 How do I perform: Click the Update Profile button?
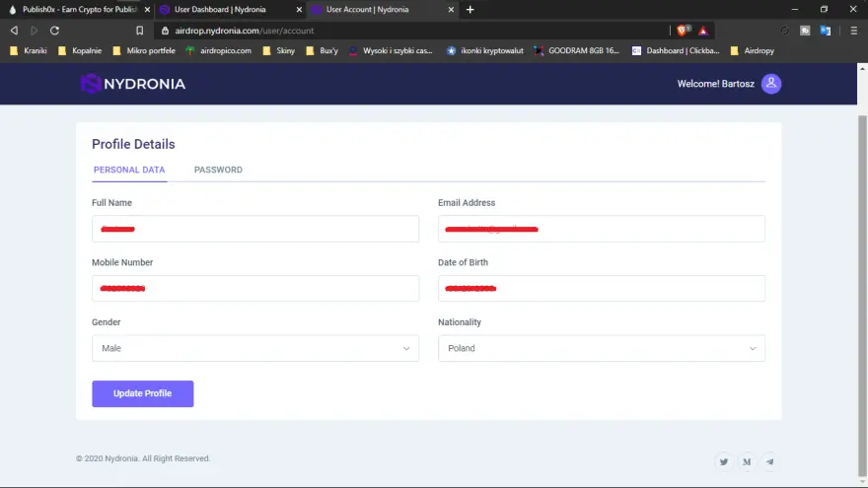pos(143,393)
